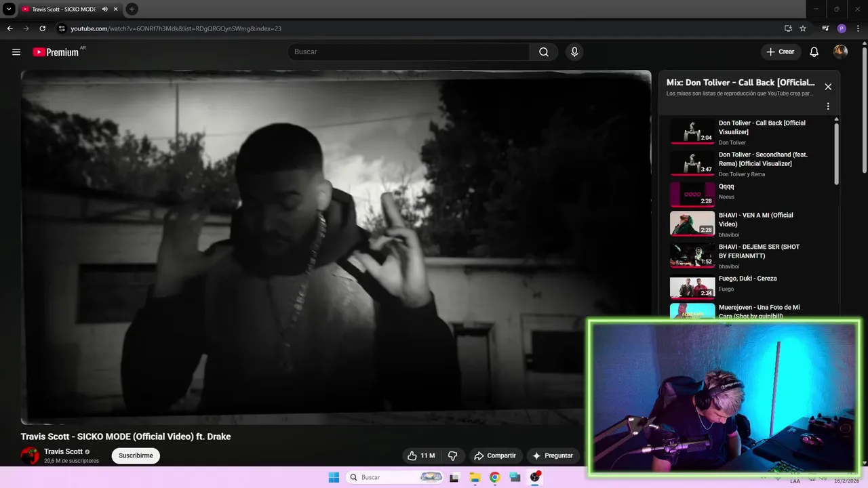Open a new browser tab

tap(132, 9)
